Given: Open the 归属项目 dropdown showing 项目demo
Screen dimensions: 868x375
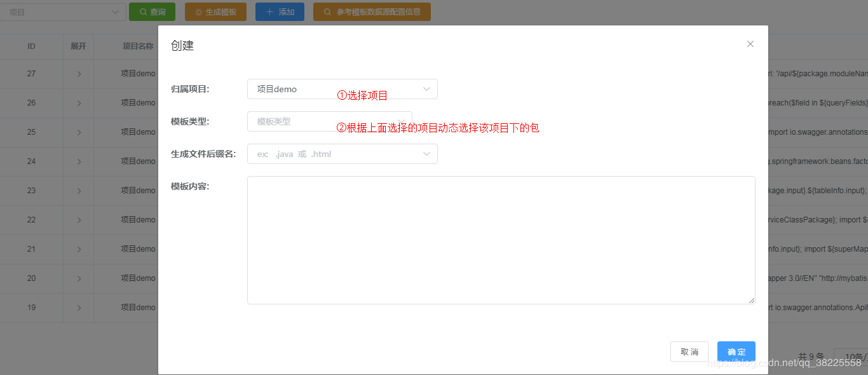Looking at the screenshot, I should coord(342,89).
